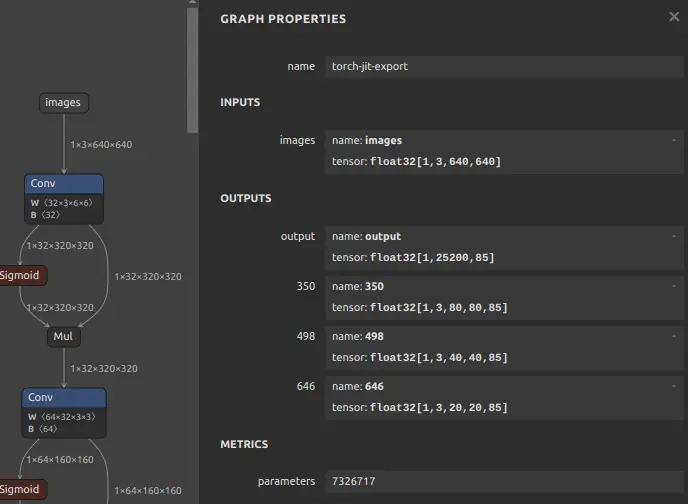
Task: Collapse the 350 output details
Action: coord(674,286)
